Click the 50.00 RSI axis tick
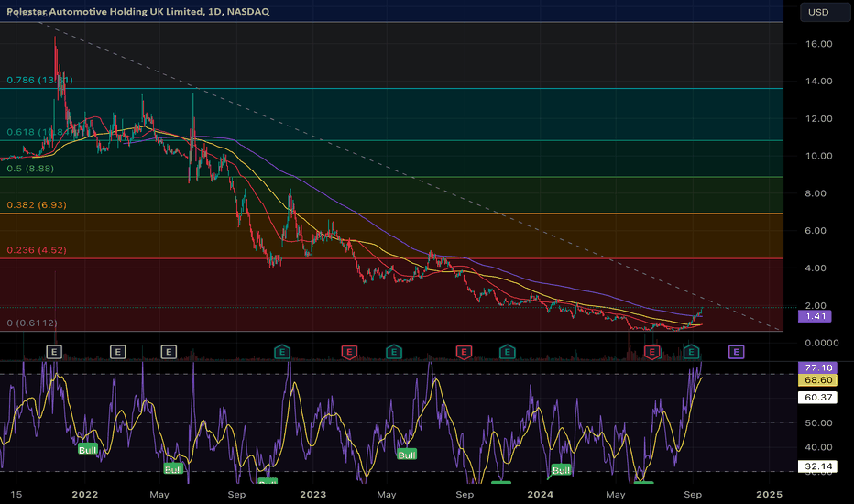This screenshot has width=854, height=504. (x=818, y=422)
